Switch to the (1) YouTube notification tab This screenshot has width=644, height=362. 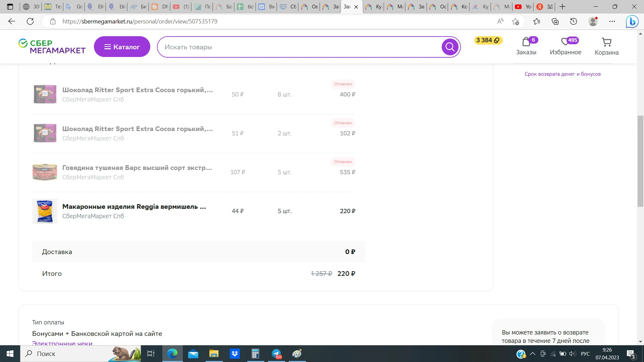(181, 7)
